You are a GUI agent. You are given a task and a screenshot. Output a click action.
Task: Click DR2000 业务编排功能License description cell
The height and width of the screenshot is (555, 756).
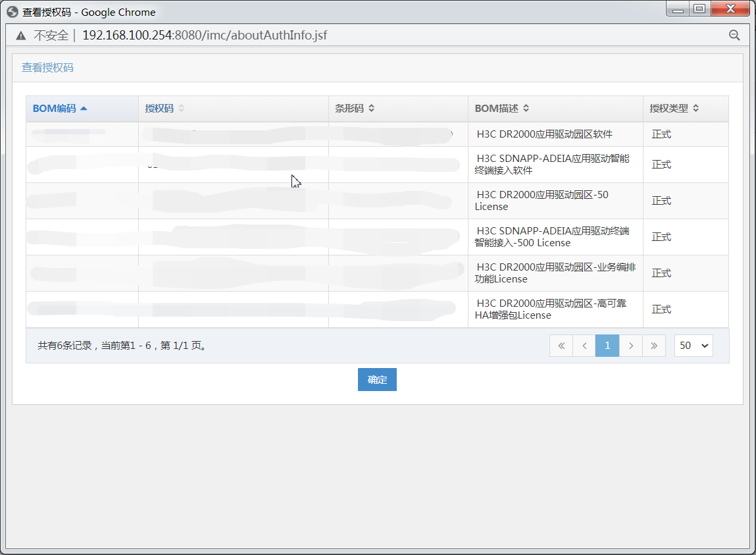pos(555,273)
